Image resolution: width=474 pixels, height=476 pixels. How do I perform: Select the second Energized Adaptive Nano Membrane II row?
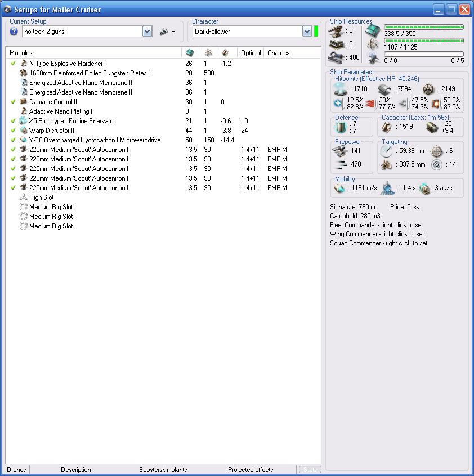[x=163, y=92]
